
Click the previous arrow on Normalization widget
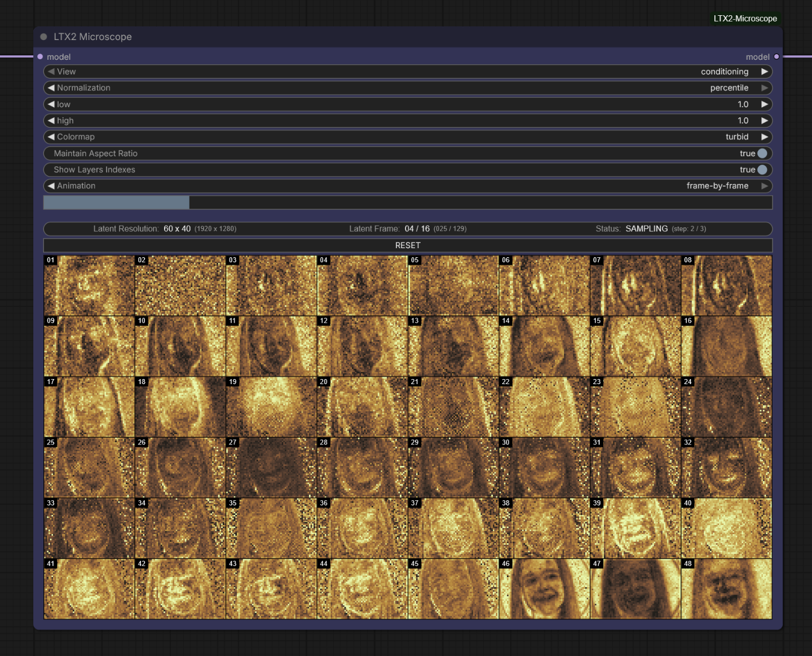pyautogui.click(x=51, y=88)
